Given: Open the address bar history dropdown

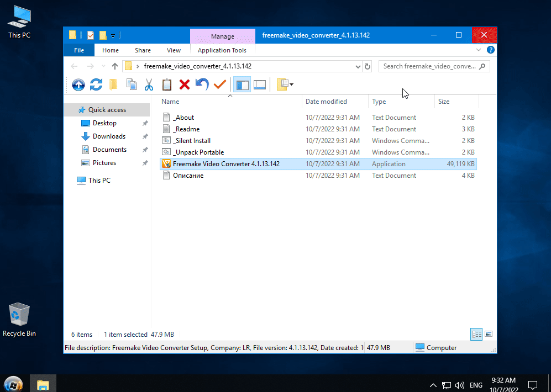Looking at the screenshot, I should point(358,66).
